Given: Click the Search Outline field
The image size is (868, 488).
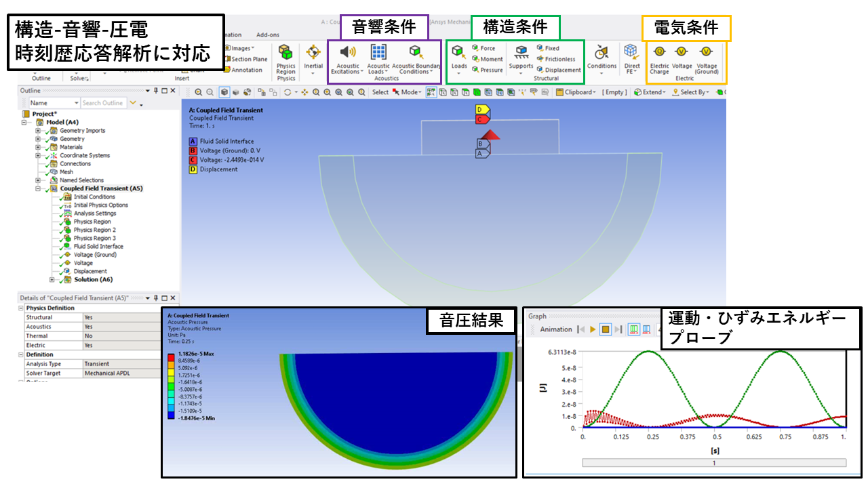Looking at the screenshot, I should tap(104, 103).
